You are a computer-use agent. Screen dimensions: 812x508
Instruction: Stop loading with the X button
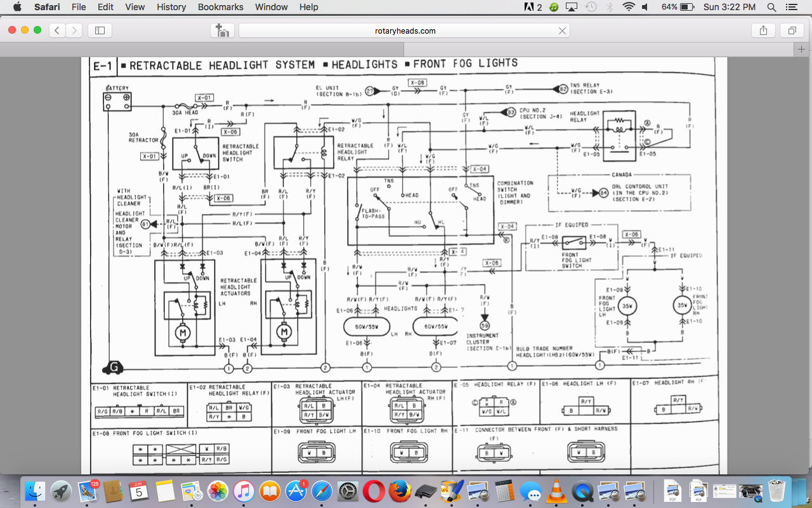[x=562, y=30]
